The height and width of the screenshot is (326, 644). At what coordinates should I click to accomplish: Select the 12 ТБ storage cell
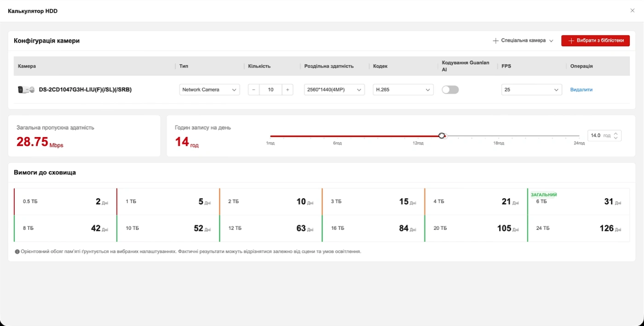(270, 228)
